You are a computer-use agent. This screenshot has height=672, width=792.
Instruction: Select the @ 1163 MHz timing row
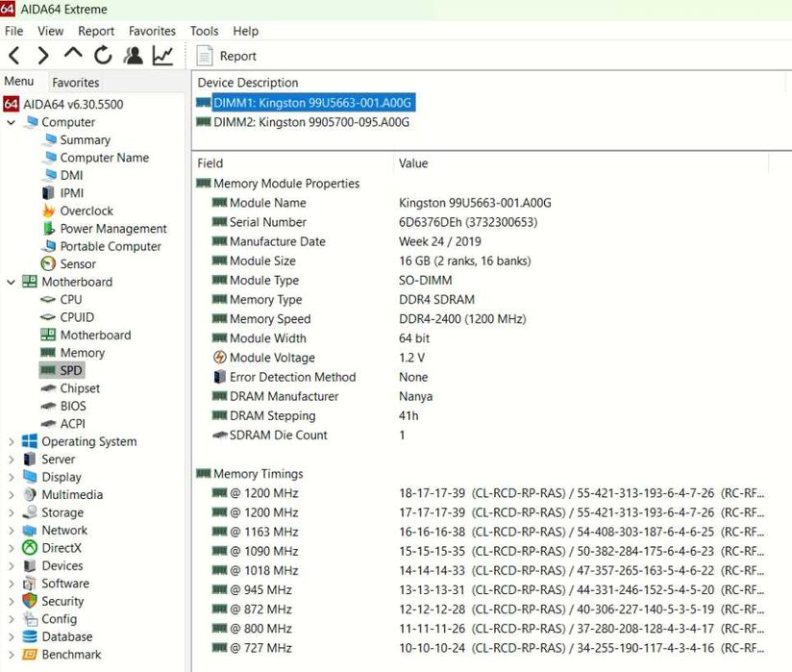coord(488,532)
